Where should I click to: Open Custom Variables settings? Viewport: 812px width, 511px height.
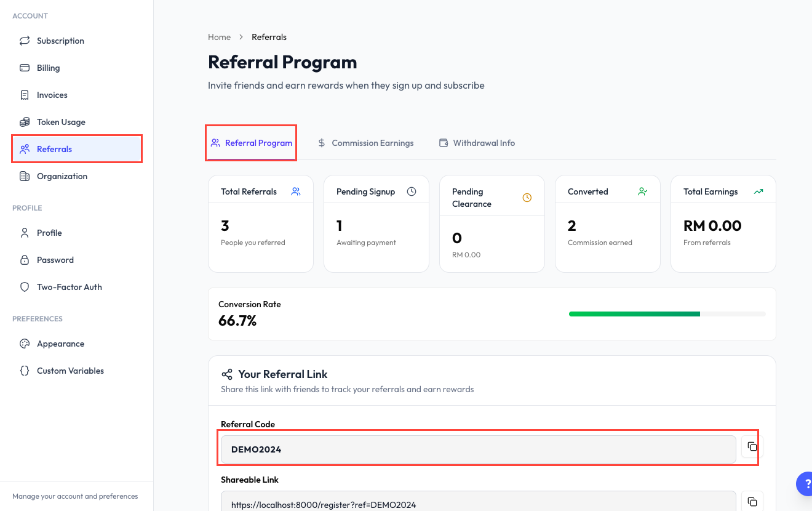tap(77, 371)
